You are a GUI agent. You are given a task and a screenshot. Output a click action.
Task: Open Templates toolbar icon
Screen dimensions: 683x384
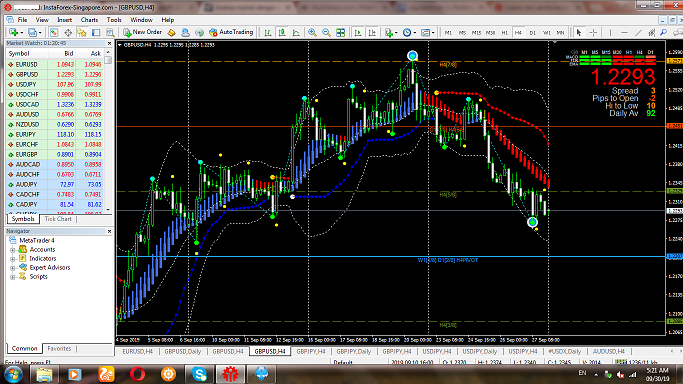pos(425,33)
